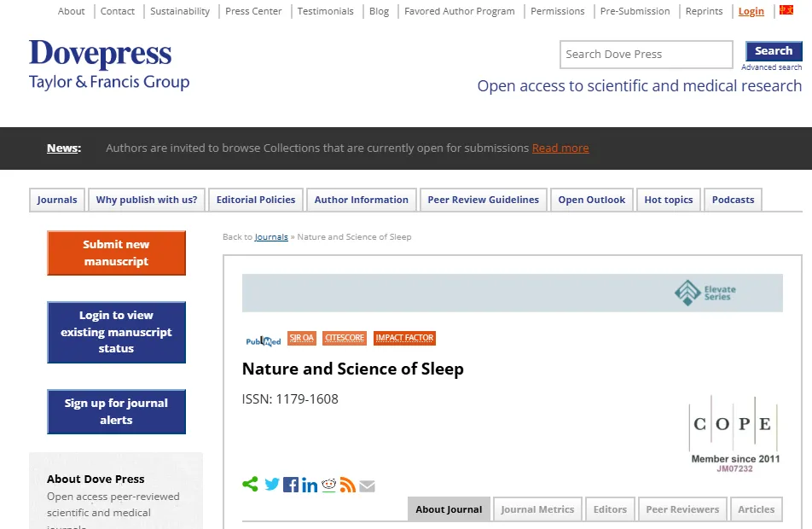Select the Editors tab
The width and height of the screenshot is (812, 529).
point(610,509)
